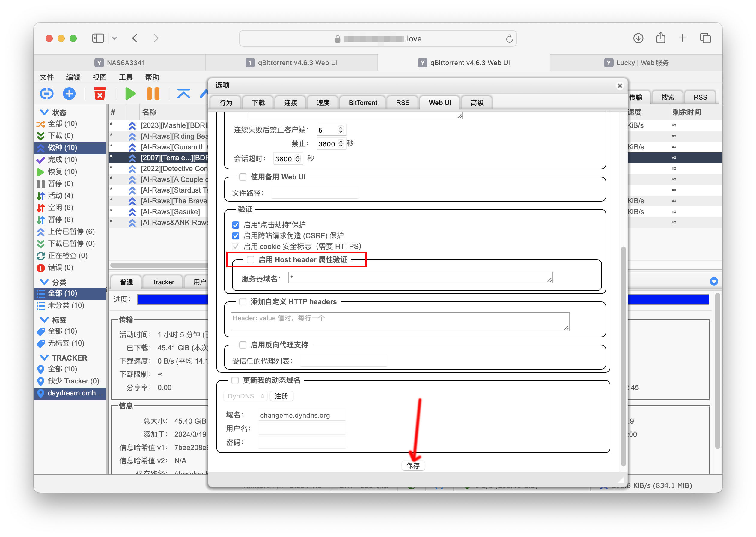Collapse the 标签 sidebar section
This screenshot has height=537, width=756.
(44, 320)
